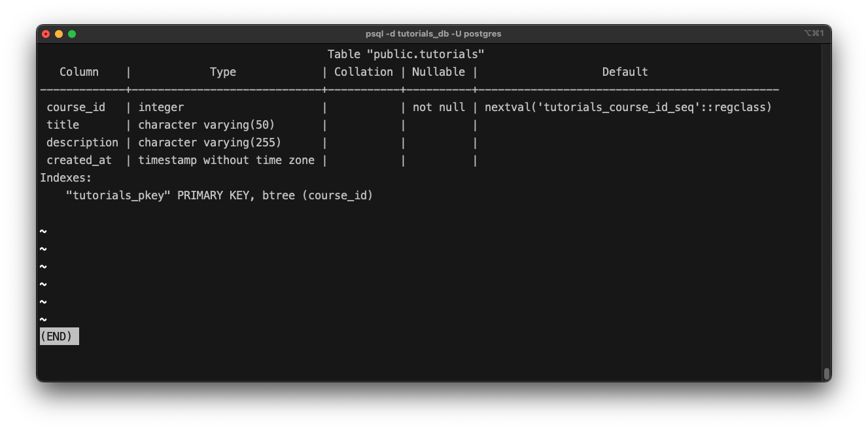
Task: Click the green zoom traffic light
Action: [x=72, y=33]
